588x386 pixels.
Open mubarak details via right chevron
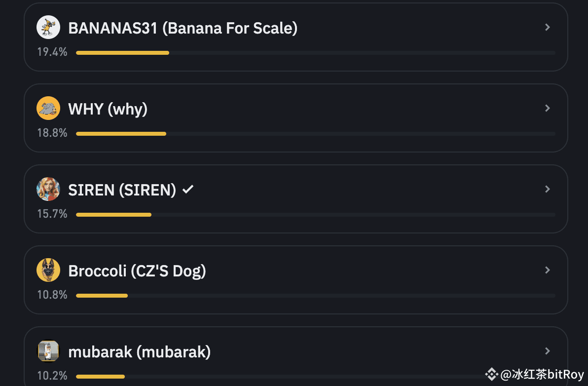point(547,351)
